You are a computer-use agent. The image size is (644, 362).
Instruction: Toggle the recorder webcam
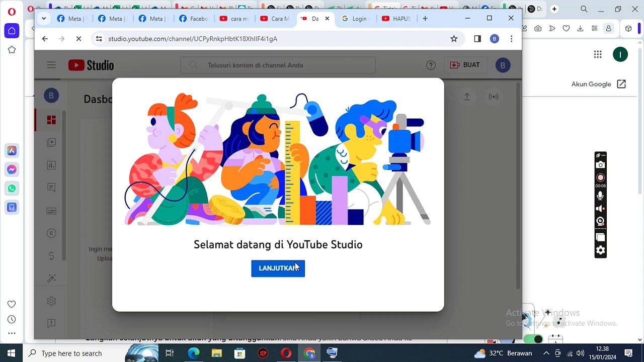pyautogui.click(x=600, y=221)
